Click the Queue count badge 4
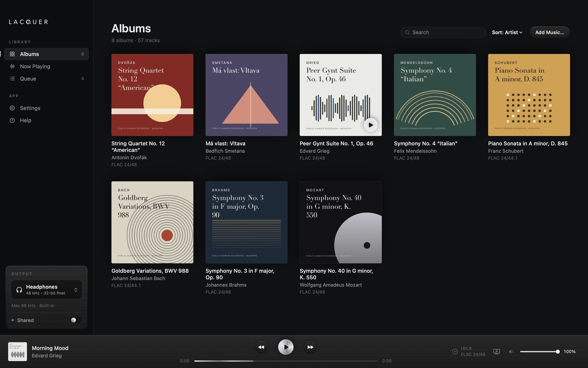Screen dimensions: 588x368 tap(83, 79)
